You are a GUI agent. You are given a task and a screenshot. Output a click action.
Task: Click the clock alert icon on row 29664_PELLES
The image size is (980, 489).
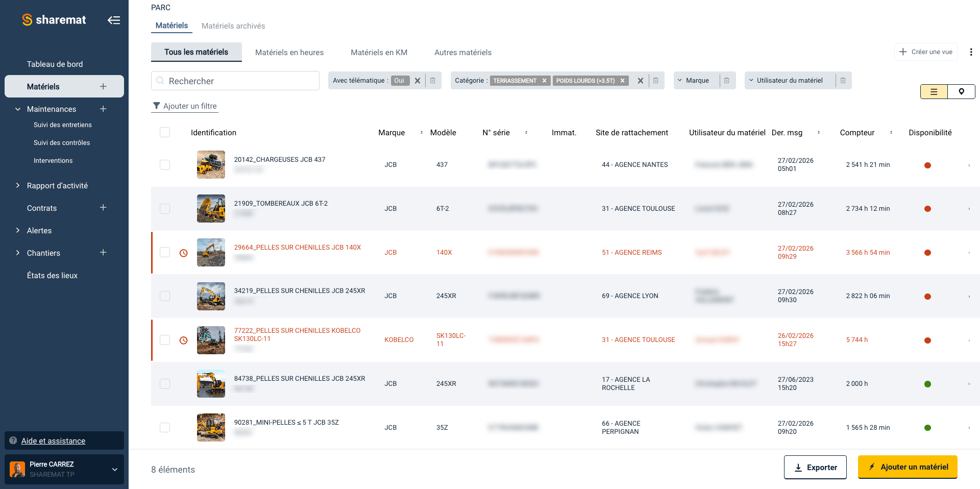tap(183, 252)
